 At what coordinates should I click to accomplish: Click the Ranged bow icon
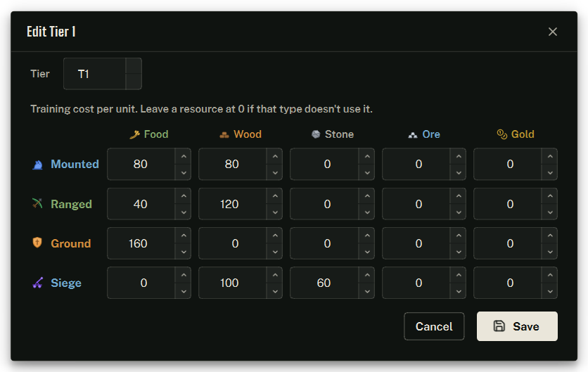37,203
